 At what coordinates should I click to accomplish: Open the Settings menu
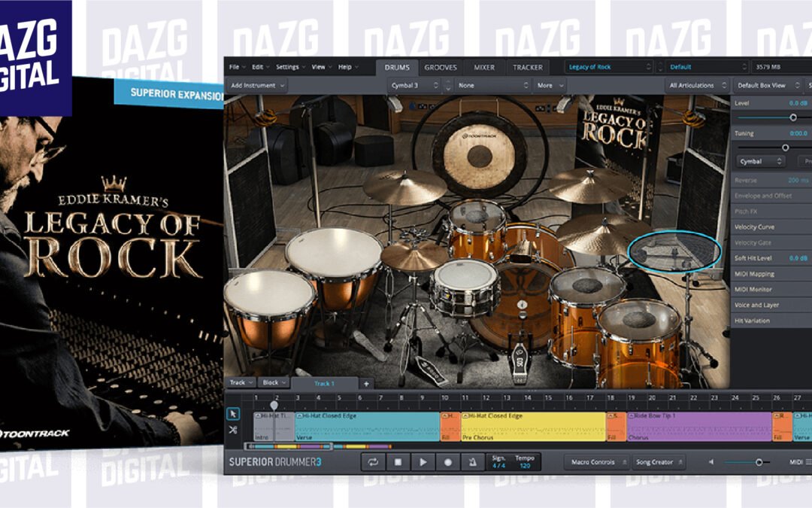(289, 67)
